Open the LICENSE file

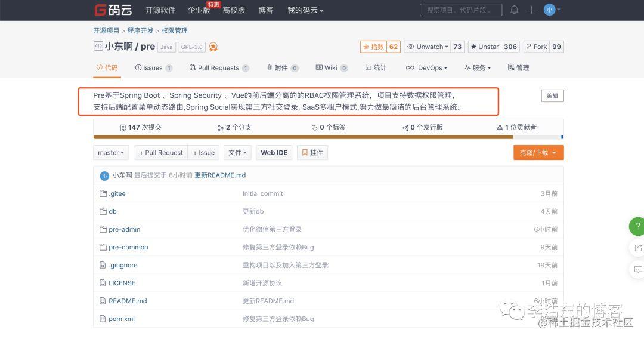(x=122, y=283)
